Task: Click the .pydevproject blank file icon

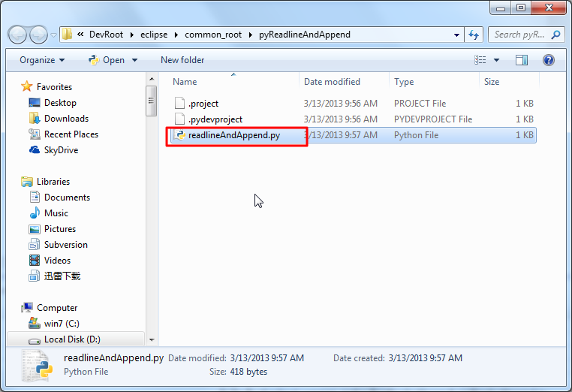Action: pyautogui.click(x=180, y=119)
